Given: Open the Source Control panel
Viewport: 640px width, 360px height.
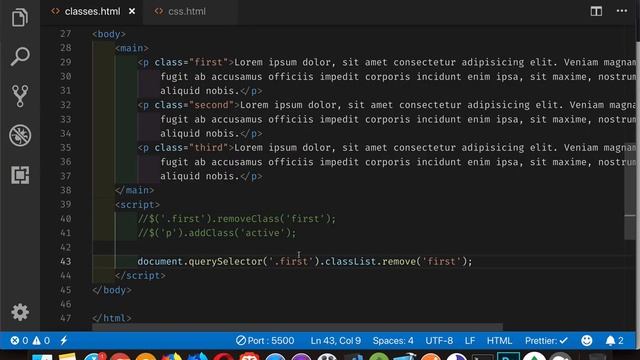Looking at the screenshot, I should click(20, 96).
